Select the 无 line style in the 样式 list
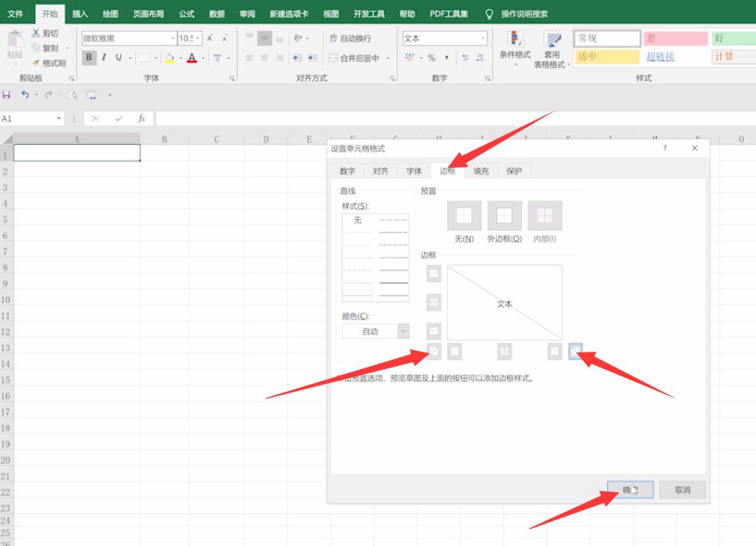The height and width of the screenshot is (546, 756). (x=357, y=221)
